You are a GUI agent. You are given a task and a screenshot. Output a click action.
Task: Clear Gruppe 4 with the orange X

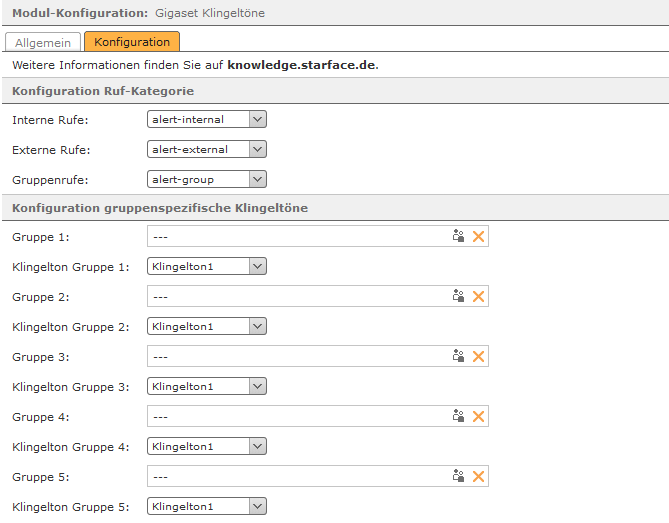point(478,416)
